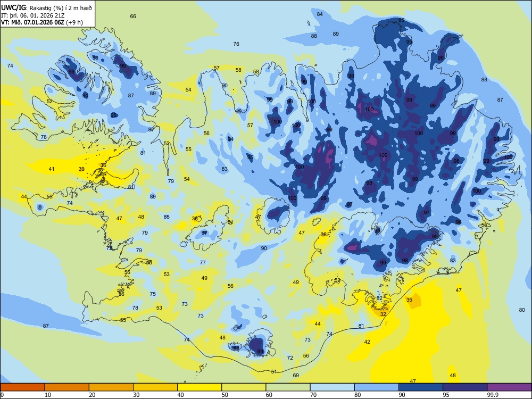
Task: Select the purple legend swatch above 99.9
Action: point(509,387)
